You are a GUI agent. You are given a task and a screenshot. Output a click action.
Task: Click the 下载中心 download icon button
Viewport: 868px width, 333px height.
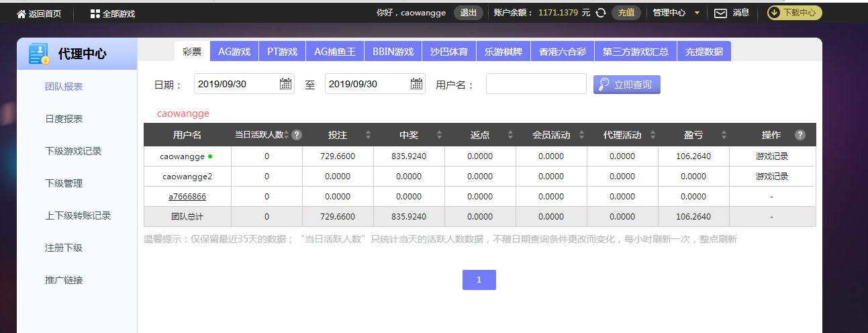pos(774,12)
